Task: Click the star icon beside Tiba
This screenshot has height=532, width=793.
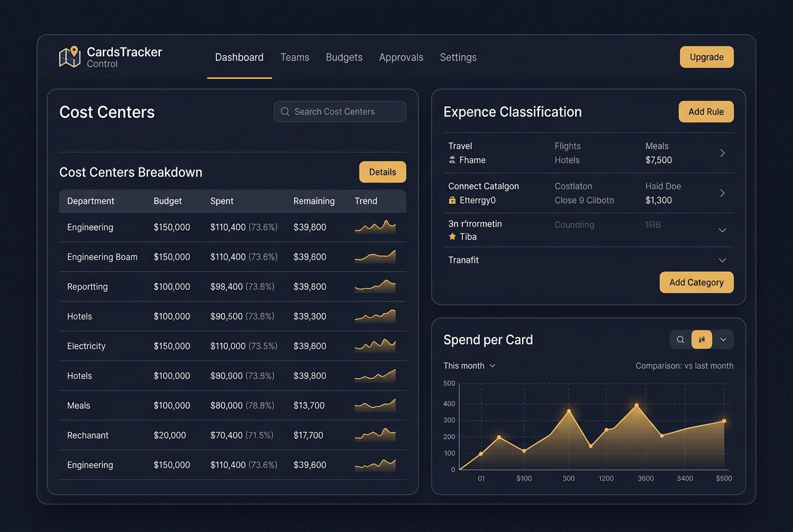Action: point(452,237)
